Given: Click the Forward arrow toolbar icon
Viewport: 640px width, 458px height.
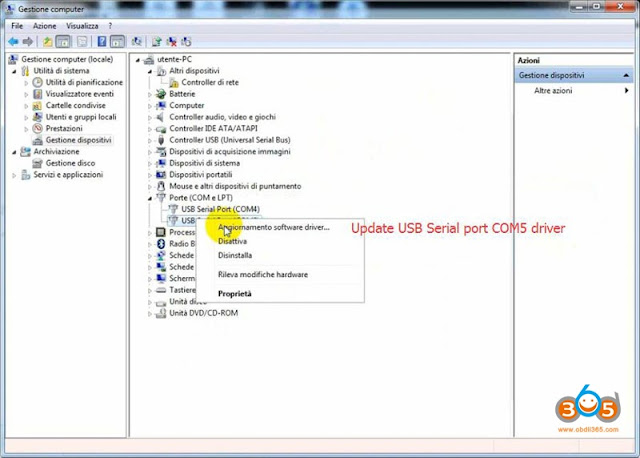Looking at the screenshot, I should (x=28, y=41).
